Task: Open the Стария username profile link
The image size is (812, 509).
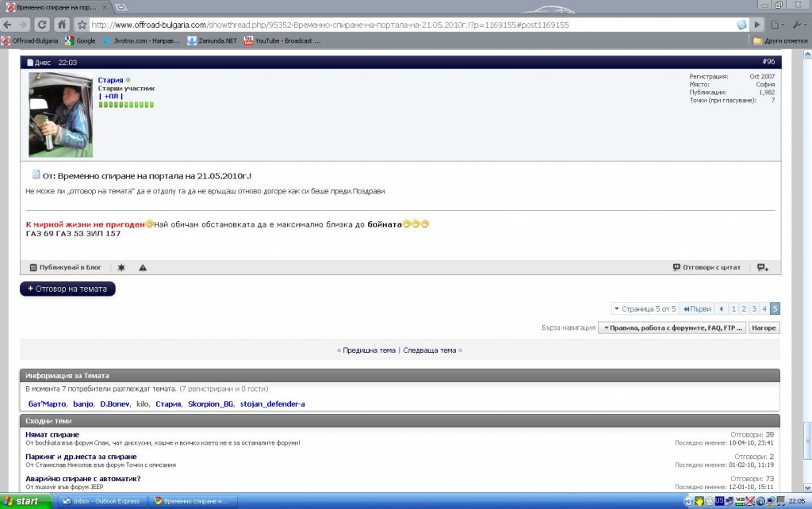Action: click(110, 80)
